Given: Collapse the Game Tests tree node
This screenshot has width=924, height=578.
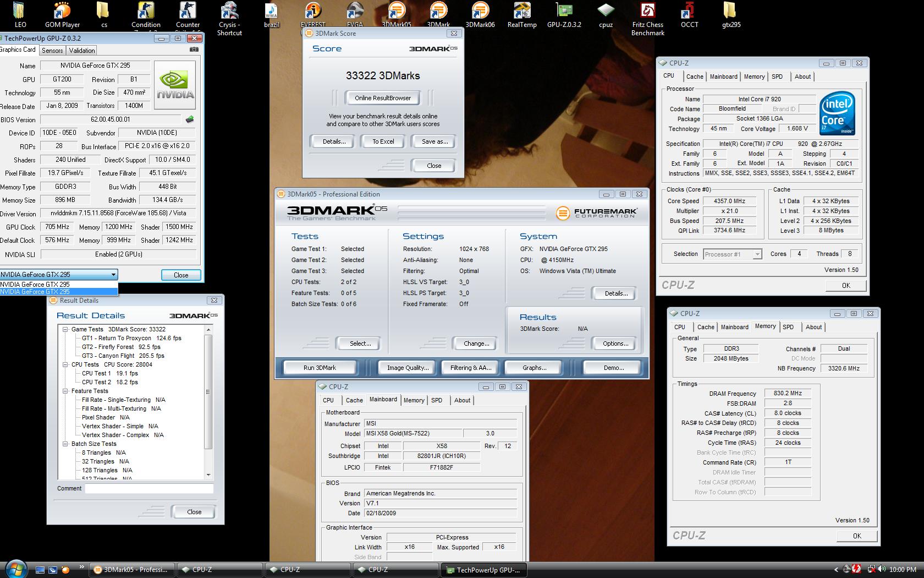Looking at the screenshot, I should point(65,329).
